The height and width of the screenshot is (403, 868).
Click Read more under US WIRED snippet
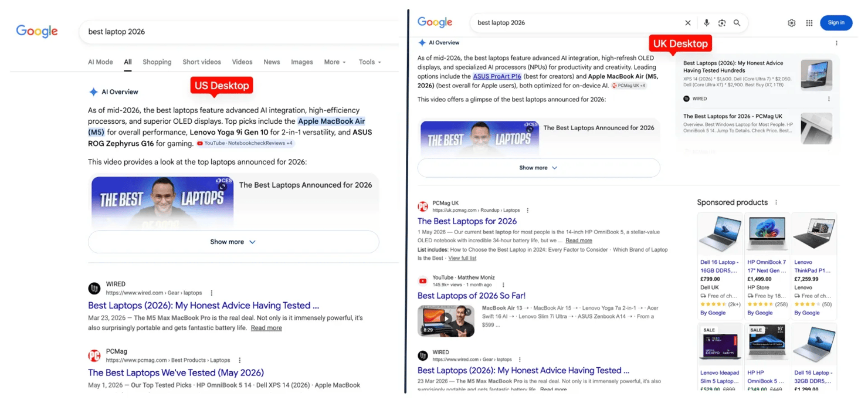click(x=266, y=328)
